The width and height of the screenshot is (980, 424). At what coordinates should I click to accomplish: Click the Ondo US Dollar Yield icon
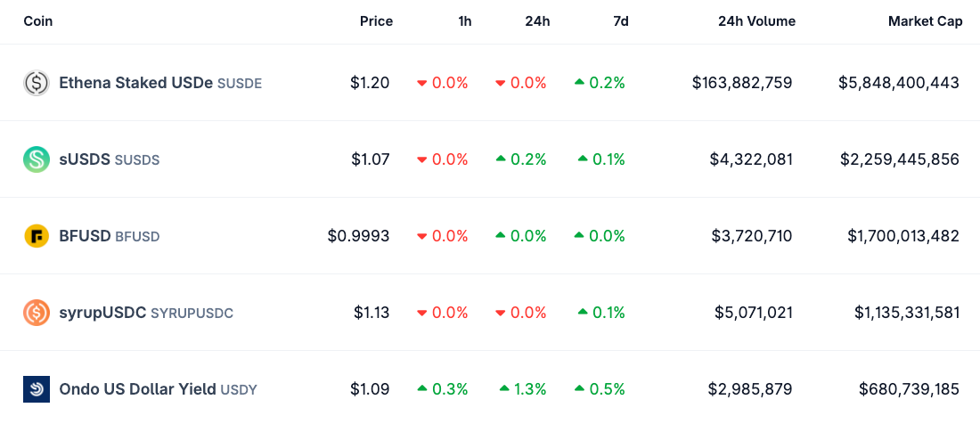tap(37, 389)
